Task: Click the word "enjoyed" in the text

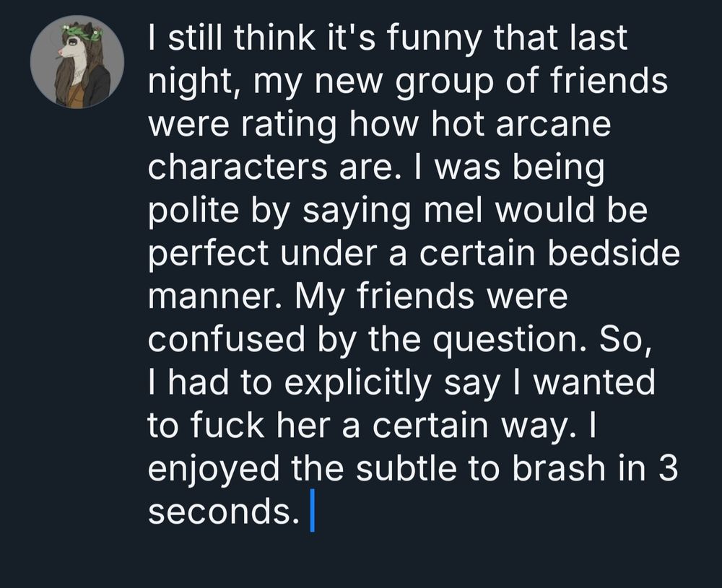Action: click(x=214, y=468)
